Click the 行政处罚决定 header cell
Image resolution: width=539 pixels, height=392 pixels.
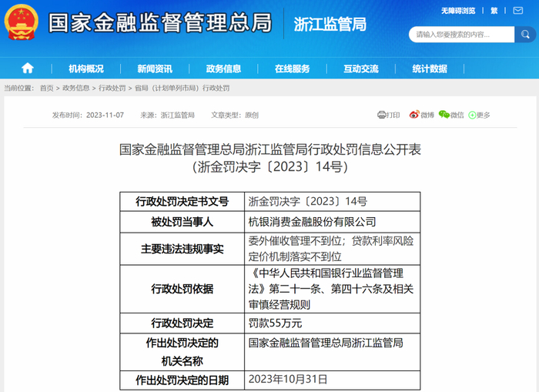182,323
